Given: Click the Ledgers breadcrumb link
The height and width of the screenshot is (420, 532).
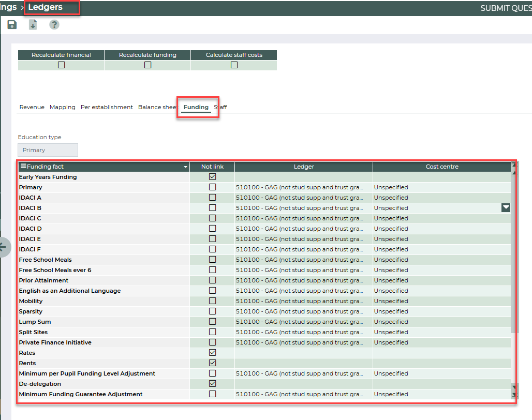Looking at the screenshot, I should tap(46, 7).
